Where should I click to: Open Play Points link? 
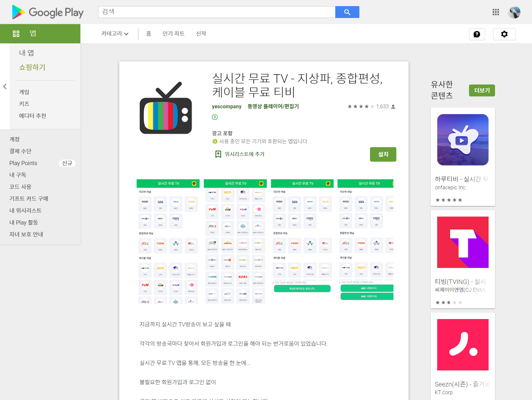point(23,163)
